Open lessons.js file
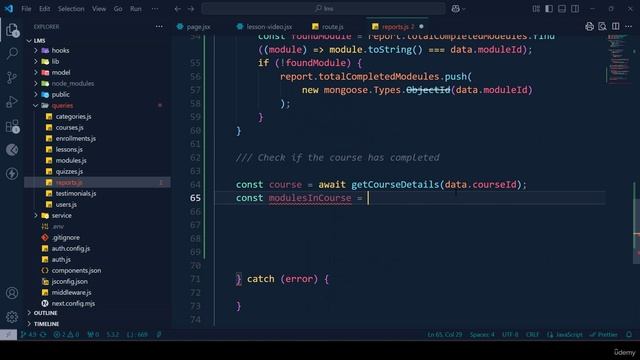 [69, 150]
